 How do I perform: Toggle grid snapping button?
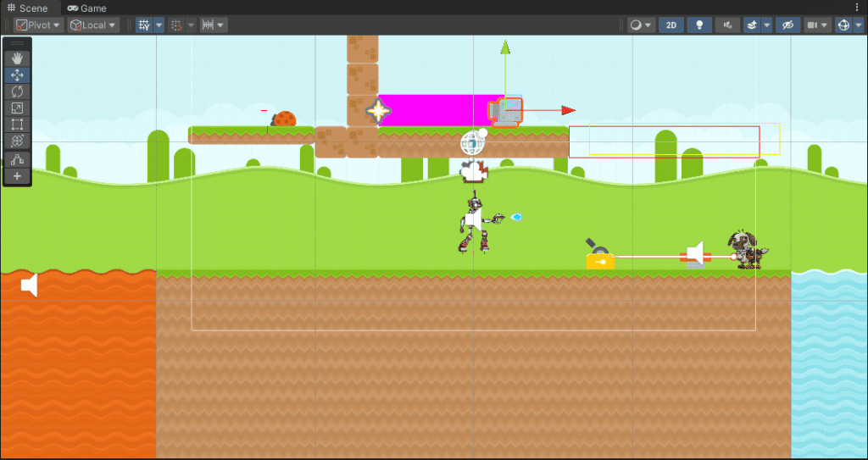176,25
